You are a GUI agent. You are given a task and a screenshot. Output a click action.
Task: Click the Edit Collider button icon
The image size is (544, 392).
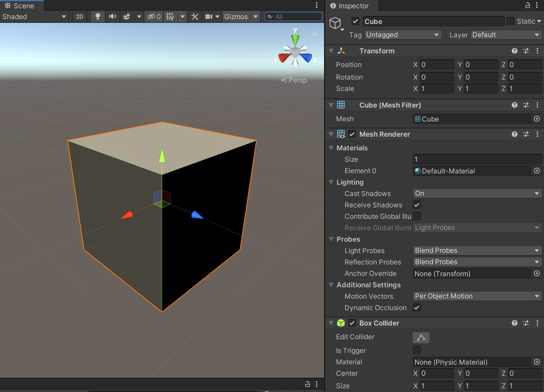tap(421, 338)
